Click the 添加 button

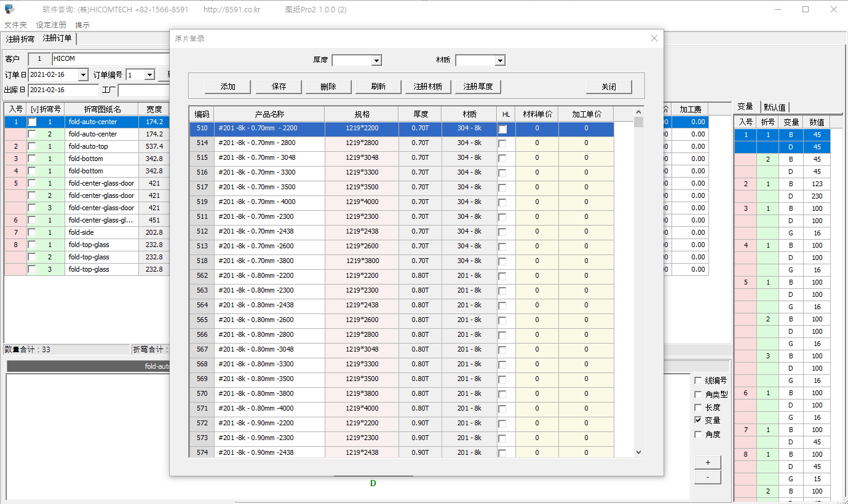click(x=228, y=87)
